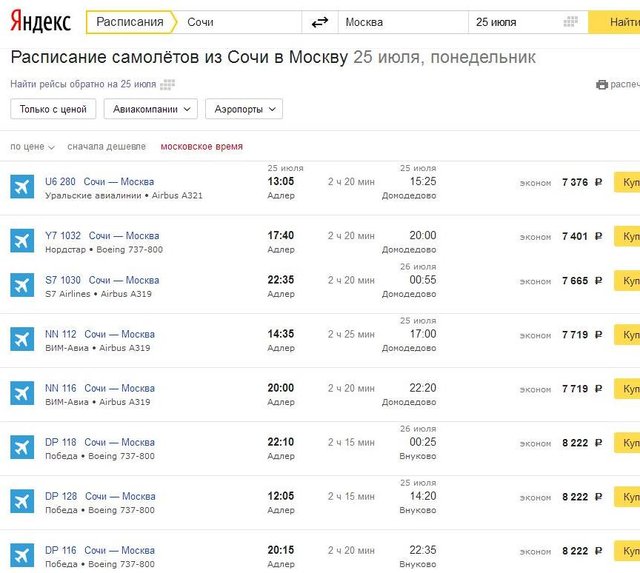Select the Расписания tab
The image size is (640, 573).
coord(130,22)
